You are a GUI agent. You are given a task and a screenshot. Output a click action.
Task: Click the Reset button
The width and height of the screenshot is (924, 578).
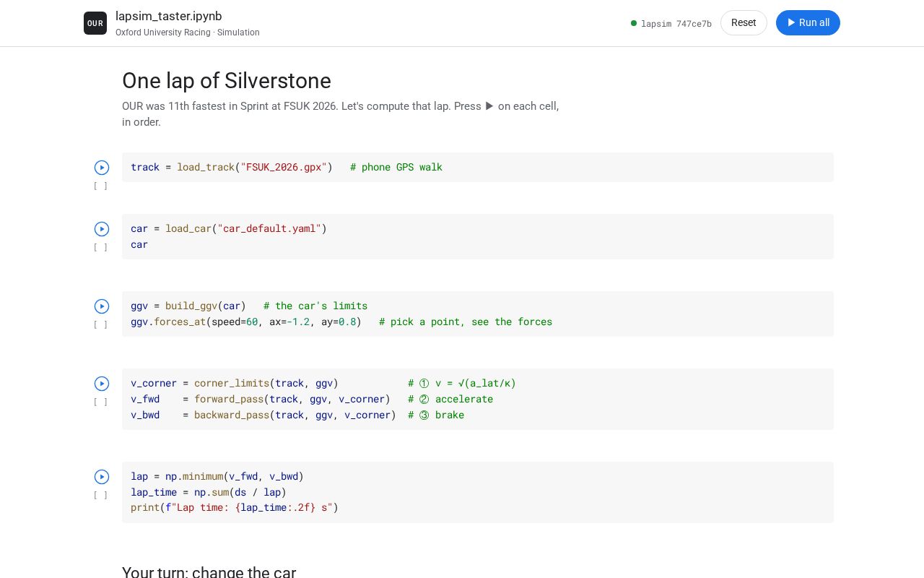744,22
